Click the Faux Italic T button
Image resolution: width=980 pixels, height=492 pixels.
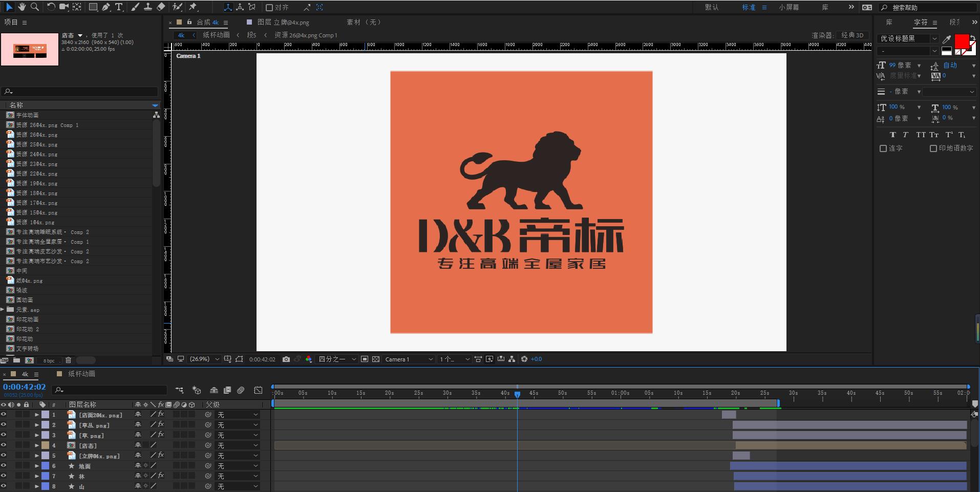tap(906, 135)
